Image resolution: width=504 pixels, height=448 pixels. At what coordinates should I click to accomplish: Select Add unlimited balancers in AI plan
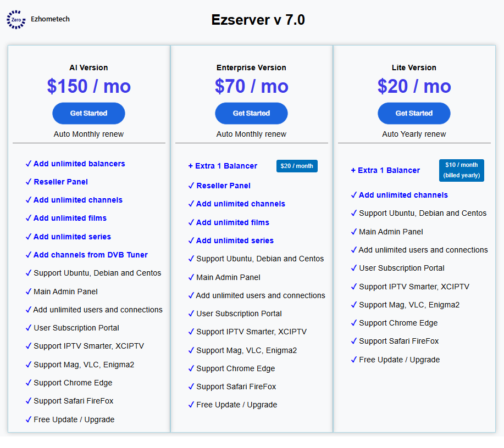click(x=79, y=164)
